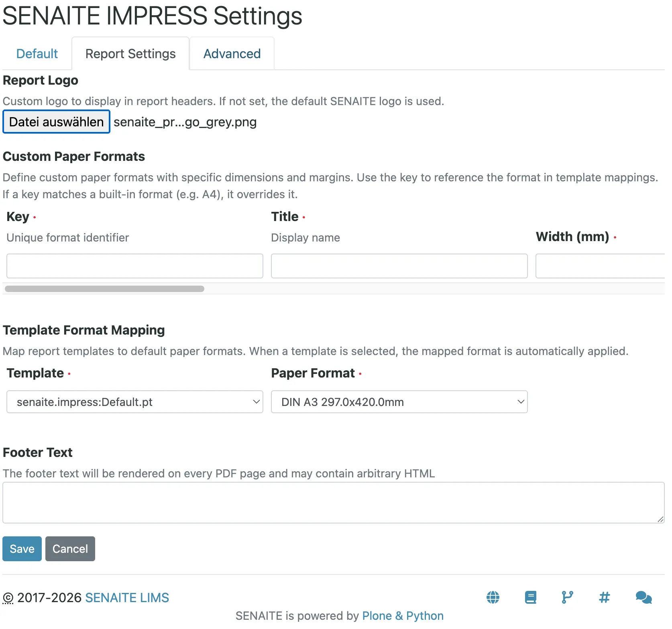Focus the Key unique format identifier field
Screen dimensions: 672x629
[135, 266]
